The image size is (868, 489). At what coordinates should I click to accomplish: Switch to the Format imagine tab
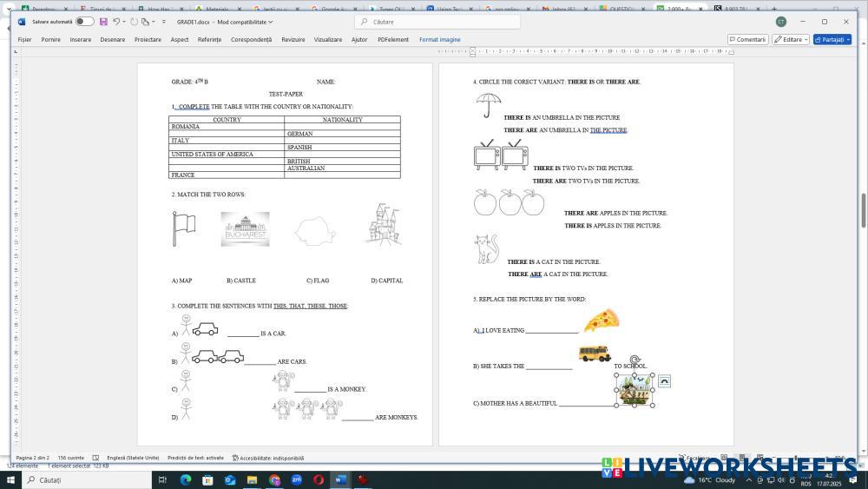(440, 40)
